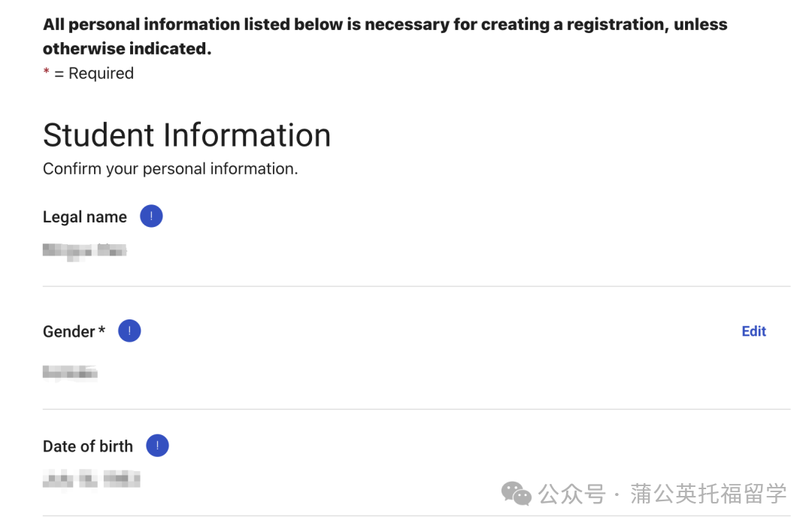Select the Confirm your personal information subtitle
The width and height of the screenshot is (812, 526).
169,168
